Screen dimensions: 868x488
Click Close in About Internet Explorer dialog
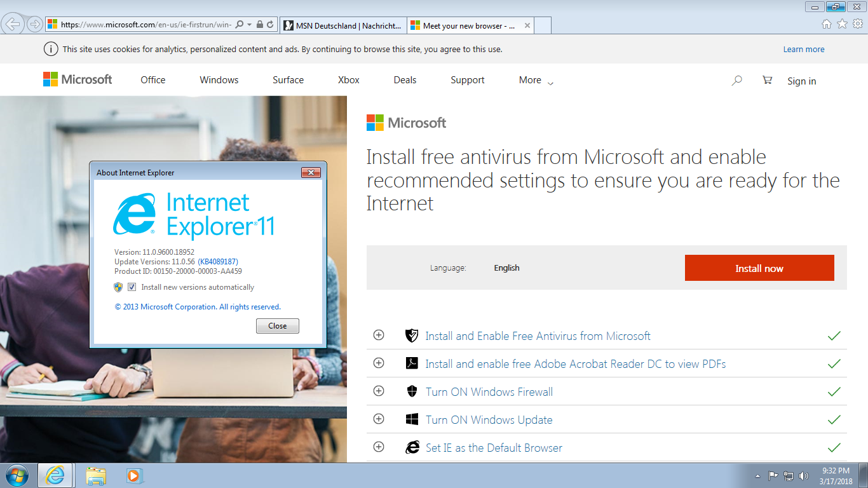click(x=278, y=326)
